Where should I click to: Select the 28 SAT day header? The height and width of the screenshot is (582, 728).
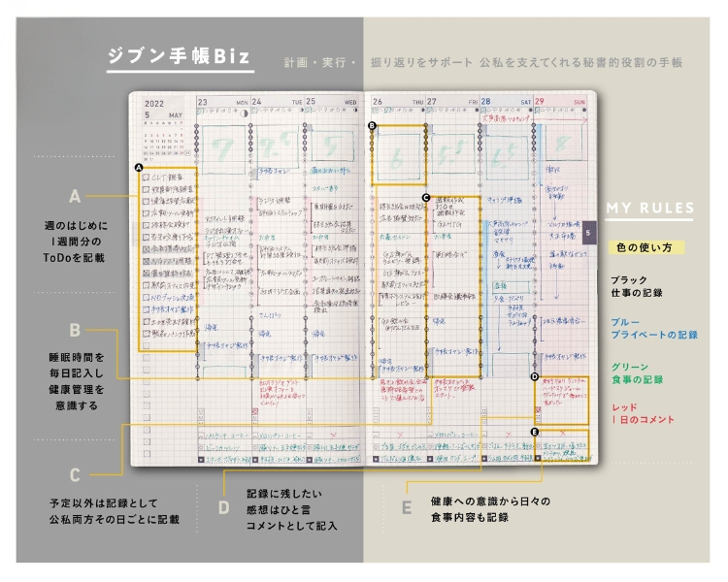point(506,102)
